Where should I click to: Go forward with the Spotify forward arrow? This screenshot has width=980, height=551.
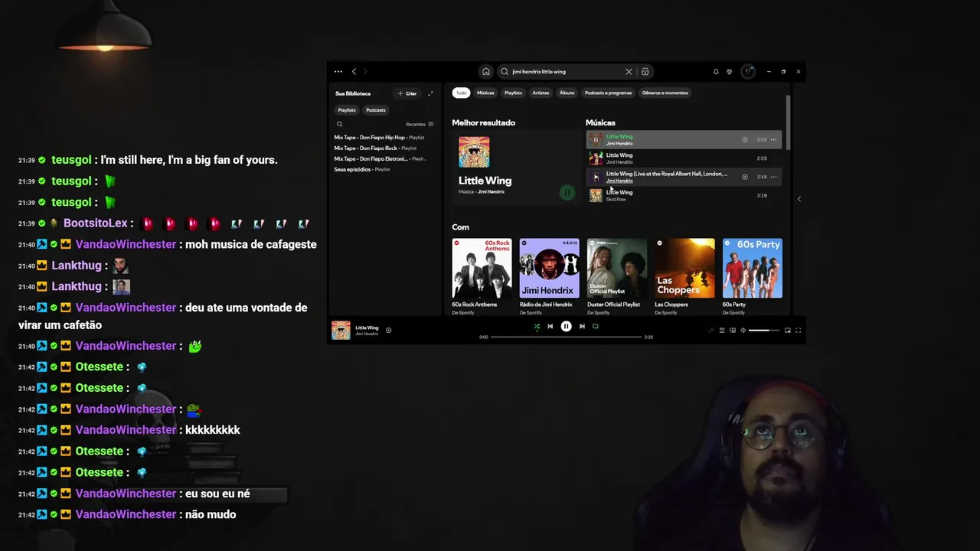(365, 71)
